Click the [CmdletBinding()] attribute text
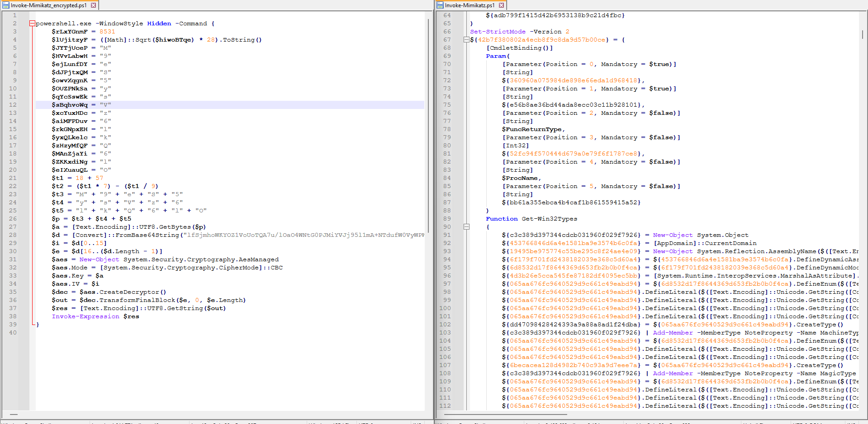Screen dimensions: 868x424 coord(520,48)
